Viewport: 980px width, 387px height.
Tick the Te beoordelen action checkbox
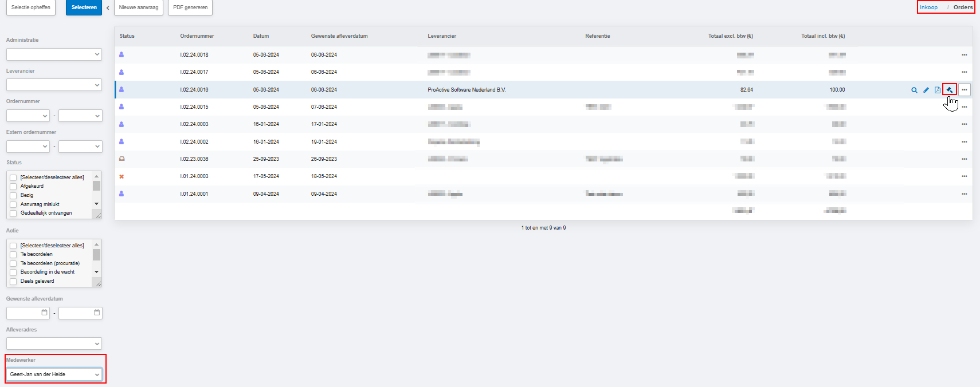click(x=13, y=255)
